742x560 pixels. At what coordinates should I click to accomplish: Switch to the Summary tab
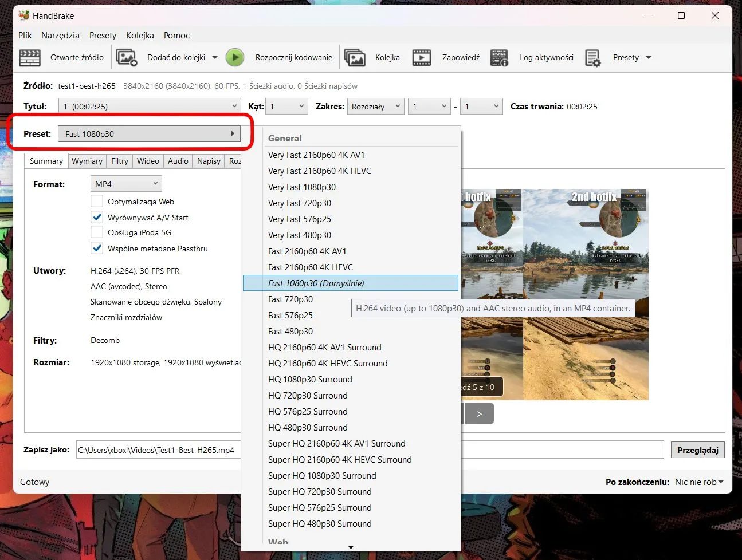tap(46, 161)
